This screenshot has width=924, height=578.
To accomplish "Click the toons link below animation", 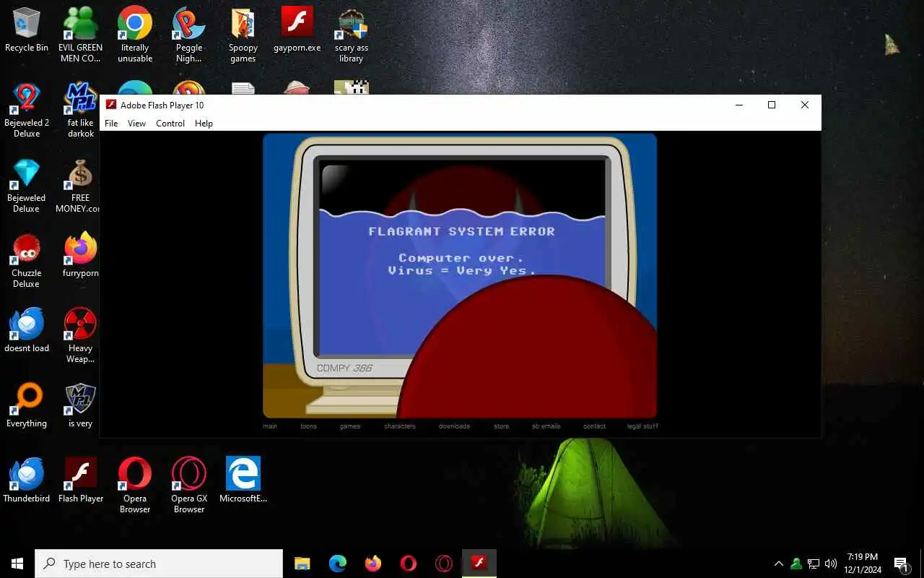I will click(x=309, y=426).
